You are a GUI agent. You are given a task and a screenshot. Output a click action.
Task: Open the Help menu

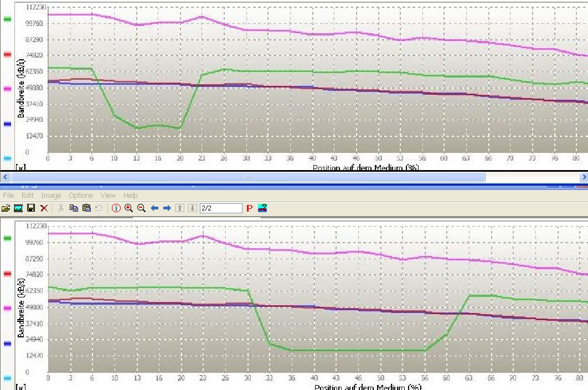coord(131,195)
